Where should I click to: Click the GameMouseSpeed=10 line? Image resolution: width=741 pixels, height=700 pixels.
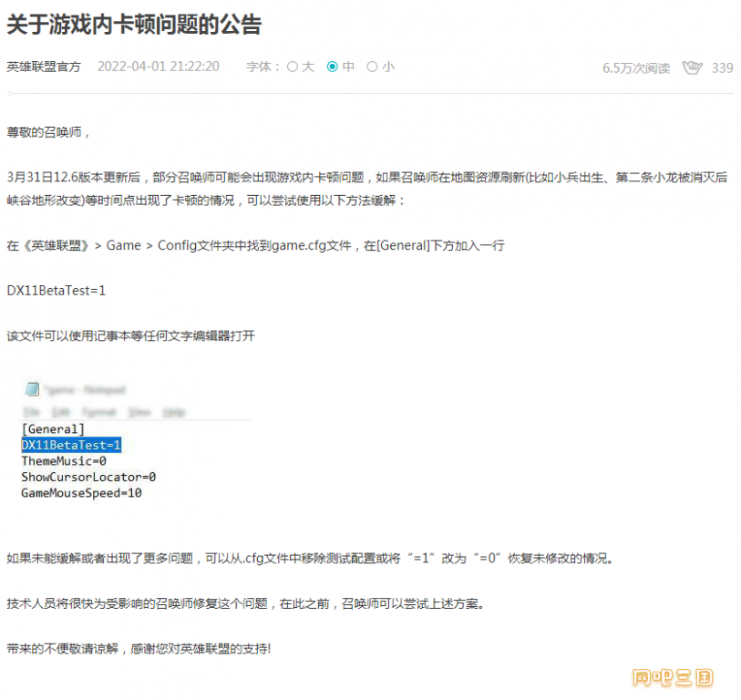coord(81,493)
